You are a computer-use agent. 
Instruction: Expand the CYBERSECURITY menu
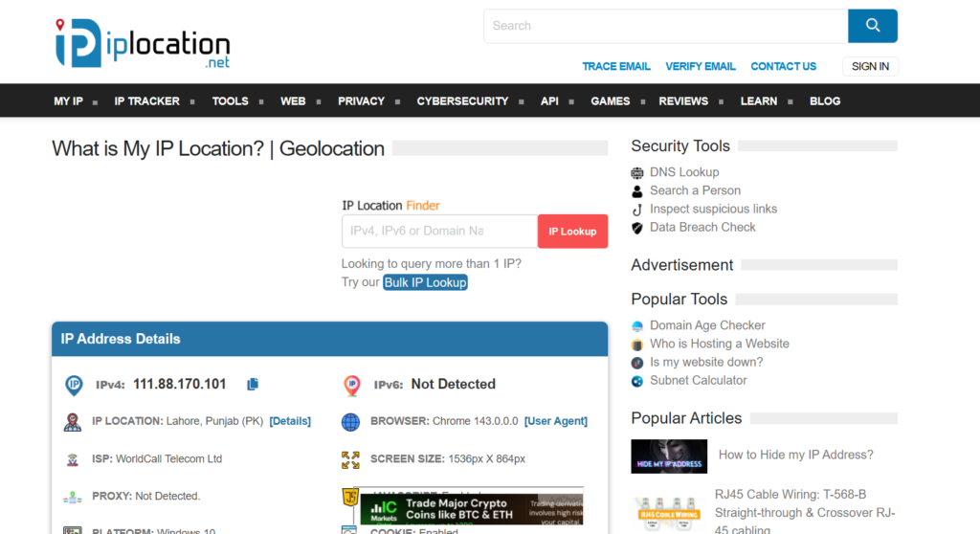(462, 101)
